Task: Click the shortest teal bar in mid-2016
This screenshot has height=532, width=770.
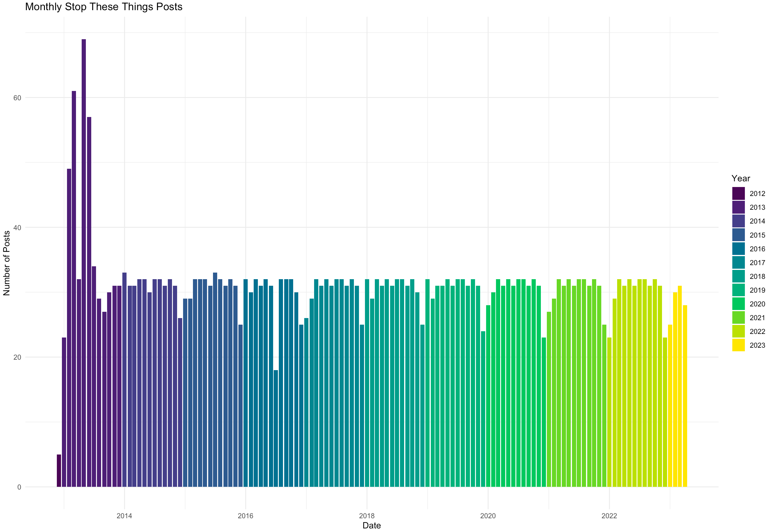Action: [x=276, y=429]
